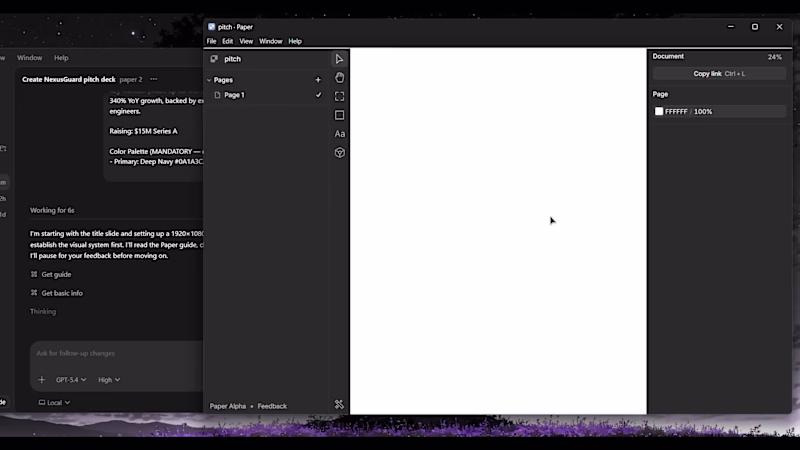The height and width of the screenshot is (450, 800).
Task: Click the Page section heading
Action: (x=660, y=94)
